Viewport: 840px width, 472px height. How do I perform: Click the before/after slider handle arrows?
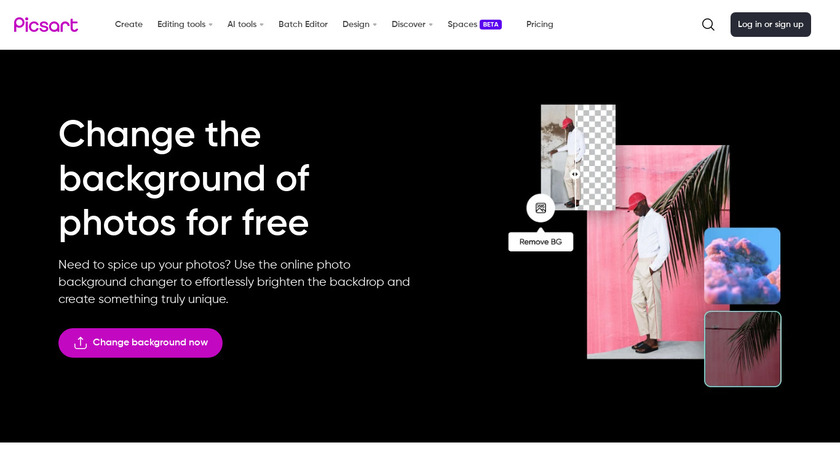[x=575, y=174]
